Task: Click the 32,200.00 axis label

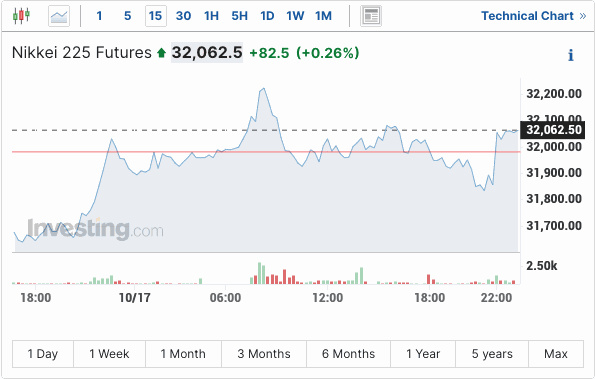Action: (x=554, y=94)
